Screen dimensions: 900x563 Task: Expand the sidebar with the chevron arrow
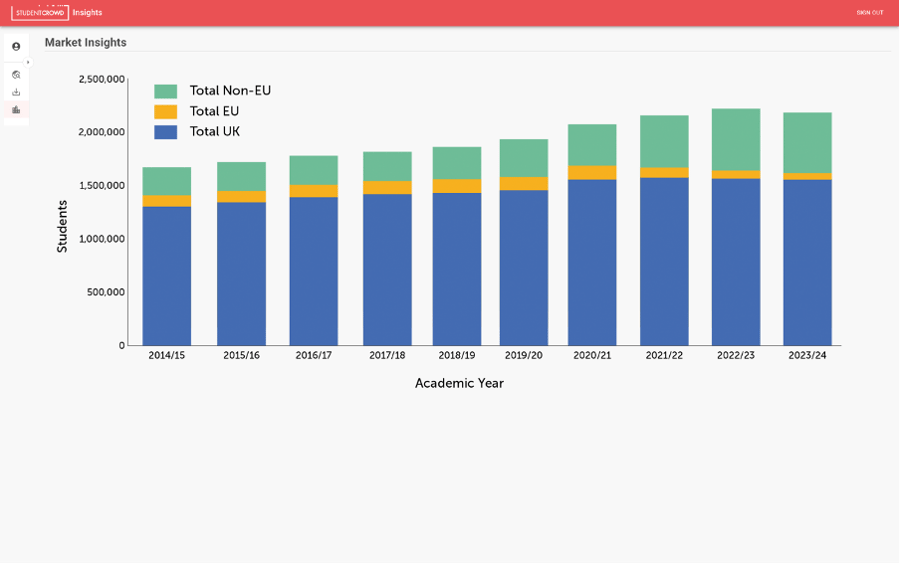(x=28, y=62)
